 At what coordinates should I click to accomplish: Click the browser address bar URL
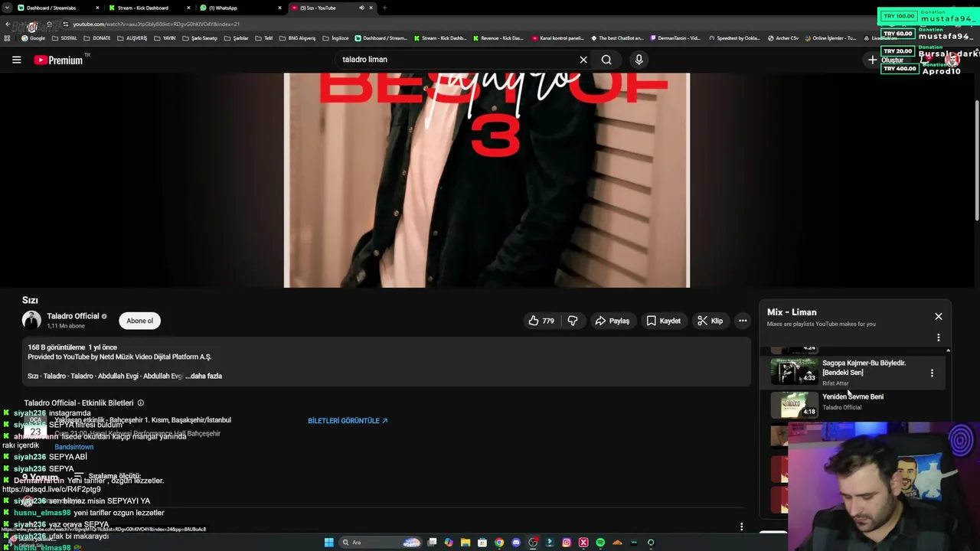click(x=155, y=24)
